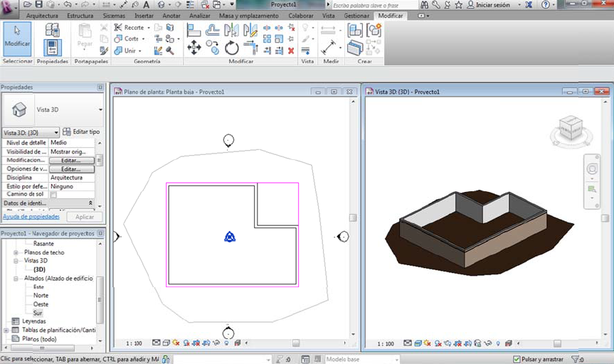Click the Aplicar button
Viewport: 614px width, 364px height.
(85, 217)
